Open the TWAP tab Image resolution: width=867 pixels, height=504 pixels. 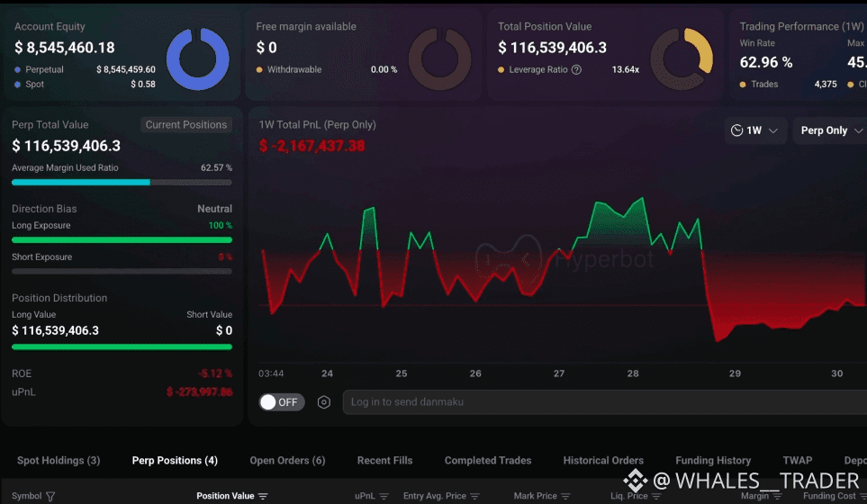pyautogui.click(x=798, y=460)
